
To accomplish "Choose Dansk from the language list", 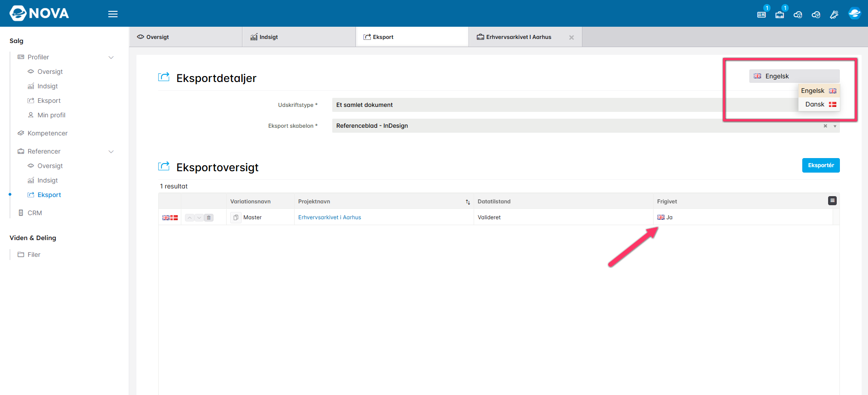I will [819, 104].
